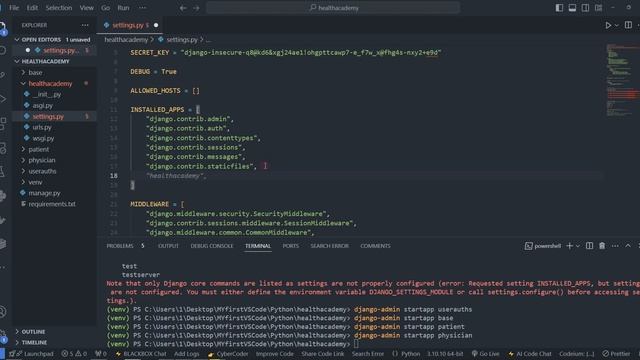Open the Run menu

(123, 8)
